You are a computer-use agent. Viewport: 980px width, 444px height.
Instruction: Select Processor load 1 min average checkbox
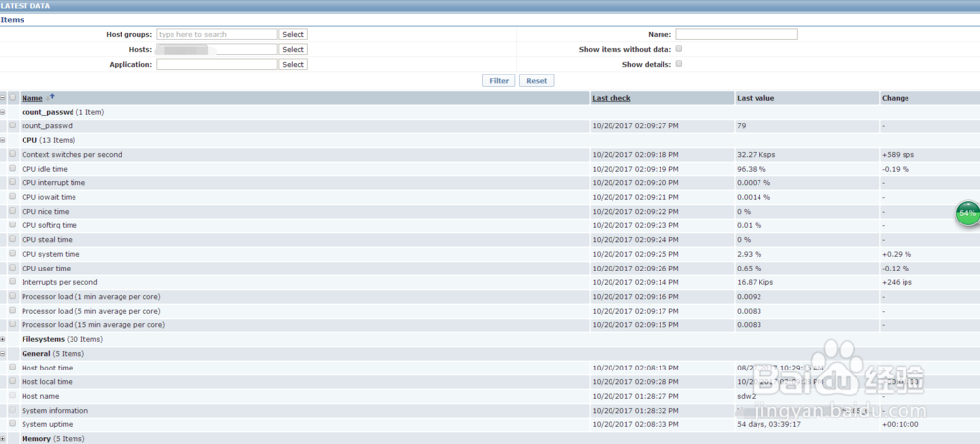click(x=13, y=296)
